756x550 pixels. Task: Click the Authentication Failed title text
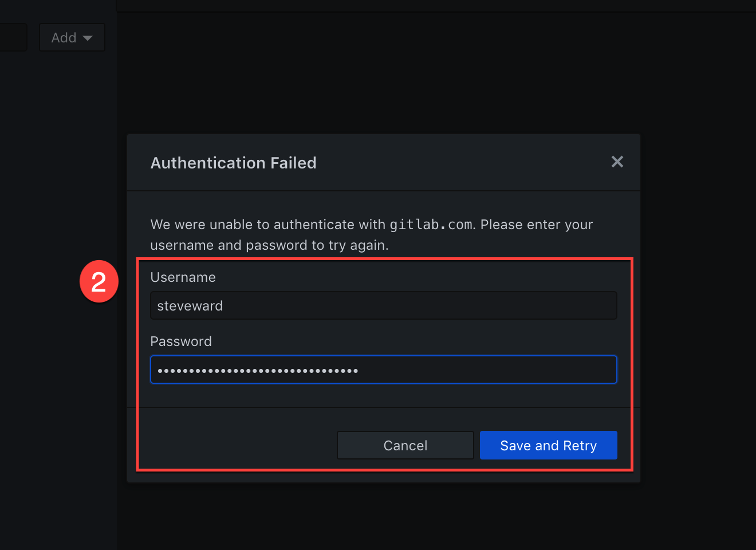tap(233, 163)
